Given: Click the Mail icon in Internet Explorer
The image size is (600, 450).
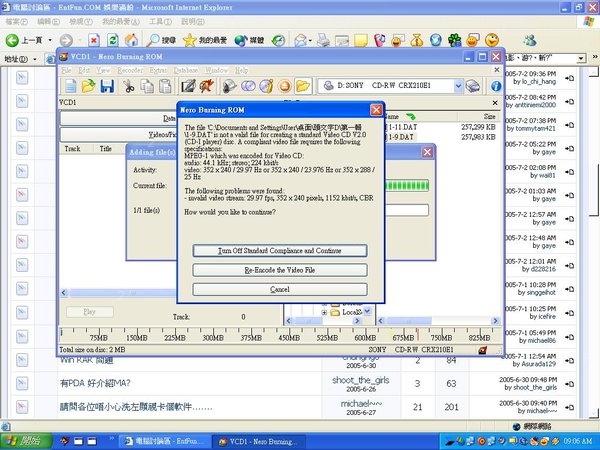Looking at the screenshot, I should (x=302, y=40).
